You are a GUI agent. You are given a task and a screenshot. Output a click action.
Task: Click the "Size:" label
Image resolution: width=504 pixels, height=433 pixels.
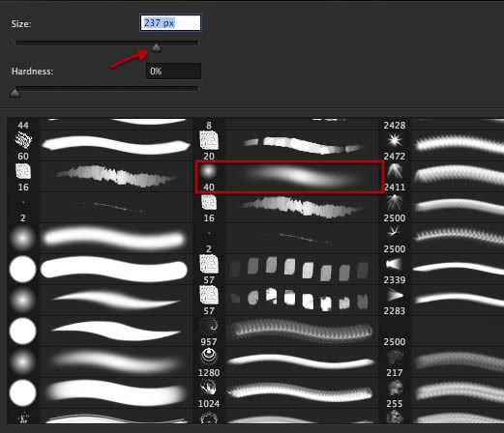(x=21, y=24)
